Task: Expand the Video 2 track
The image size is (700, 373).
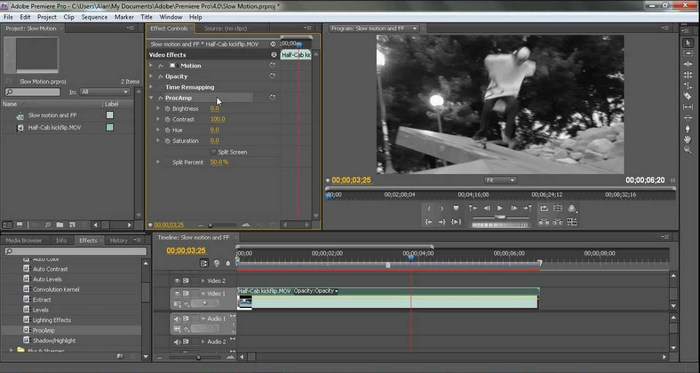Action: [x=203, y=281]
